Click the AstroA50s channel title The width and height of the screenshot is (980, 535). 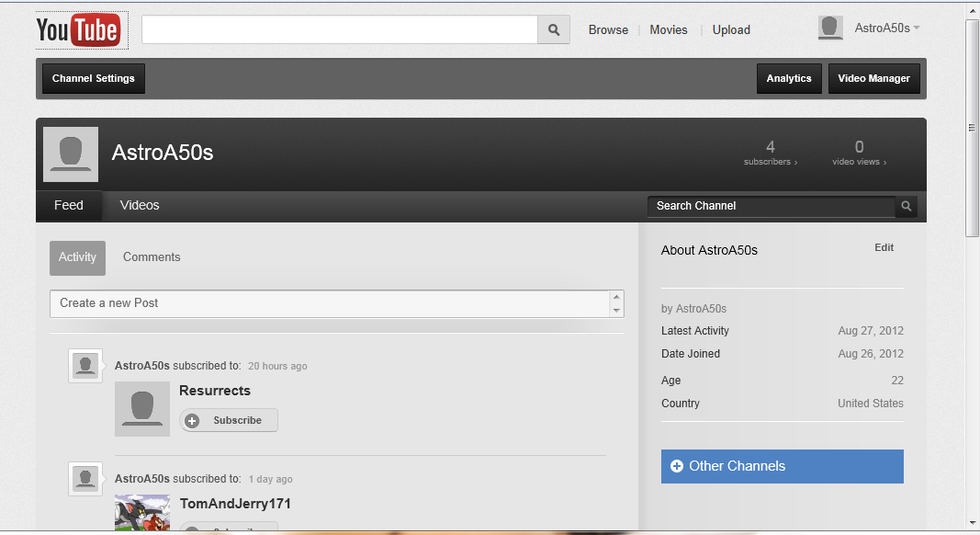click(163, 153)
